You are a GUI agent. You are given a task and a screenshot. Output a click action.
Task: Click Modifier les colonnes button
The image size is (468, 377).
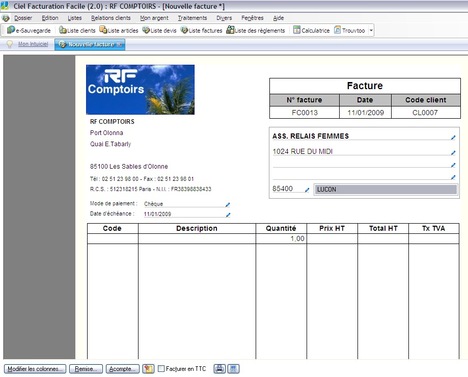point(35,369)
